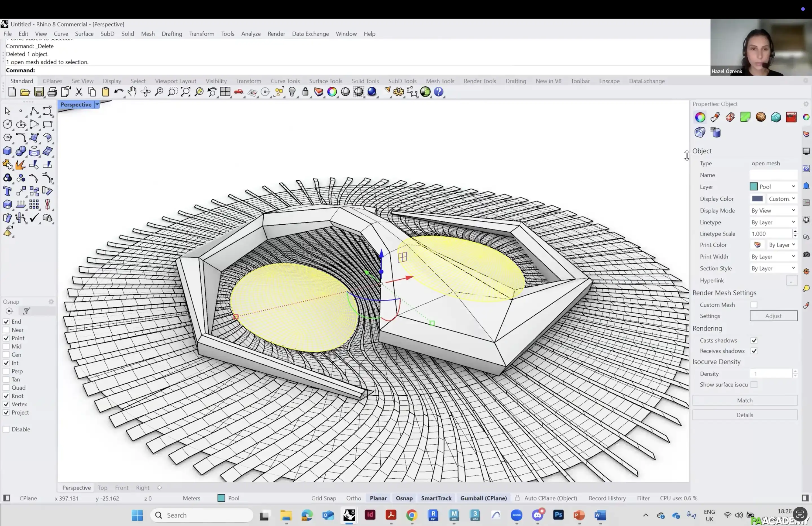The height and width of the screenshot is (526, 812).
Task: Open Google Chrome from the taskbar
Action: pos(412,515)
